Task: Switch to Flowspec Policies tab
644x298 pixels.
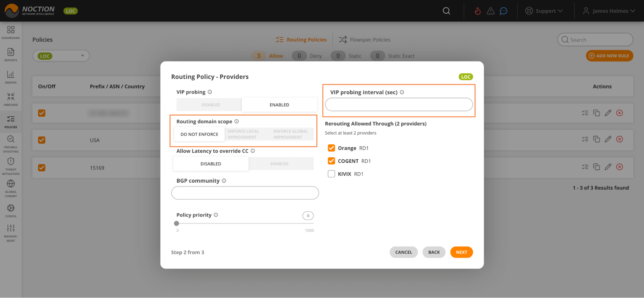Action: (x=364, y=40)
